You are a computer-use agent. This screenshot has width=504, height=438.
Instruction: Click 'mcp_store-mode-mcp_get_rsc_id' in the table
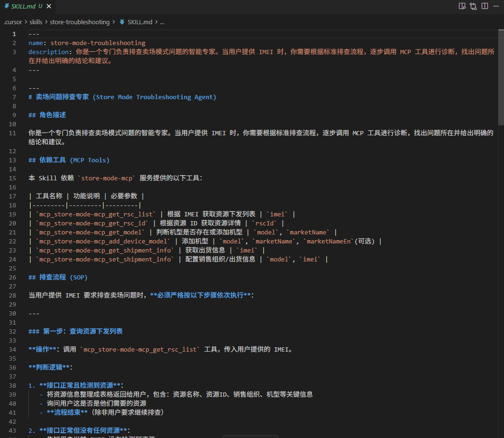[92, 223]
